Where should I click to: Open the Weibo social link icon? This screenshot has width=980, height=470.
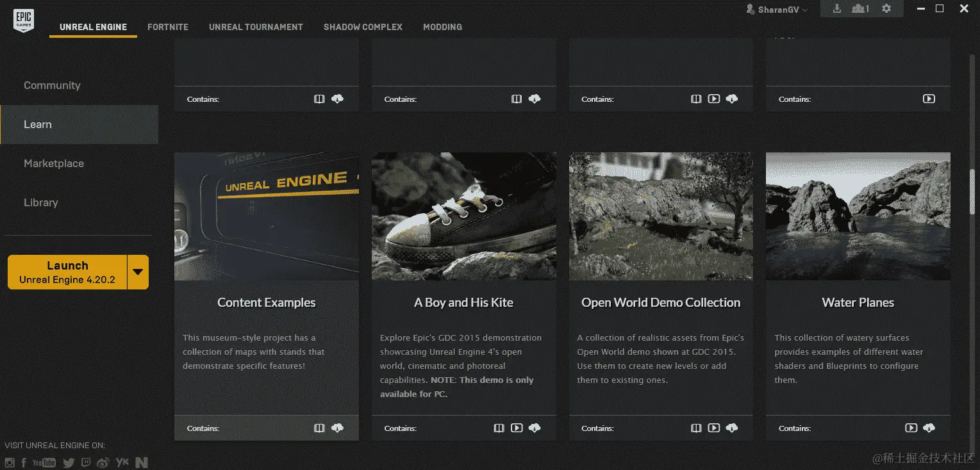click(103, 462)
